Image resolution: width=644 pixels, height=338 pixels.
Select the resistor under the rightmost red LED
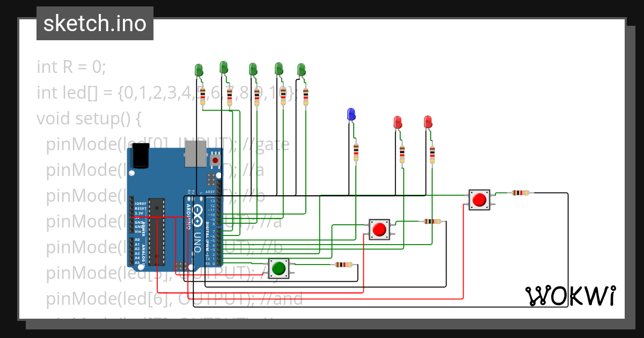[x=432, y=154]
